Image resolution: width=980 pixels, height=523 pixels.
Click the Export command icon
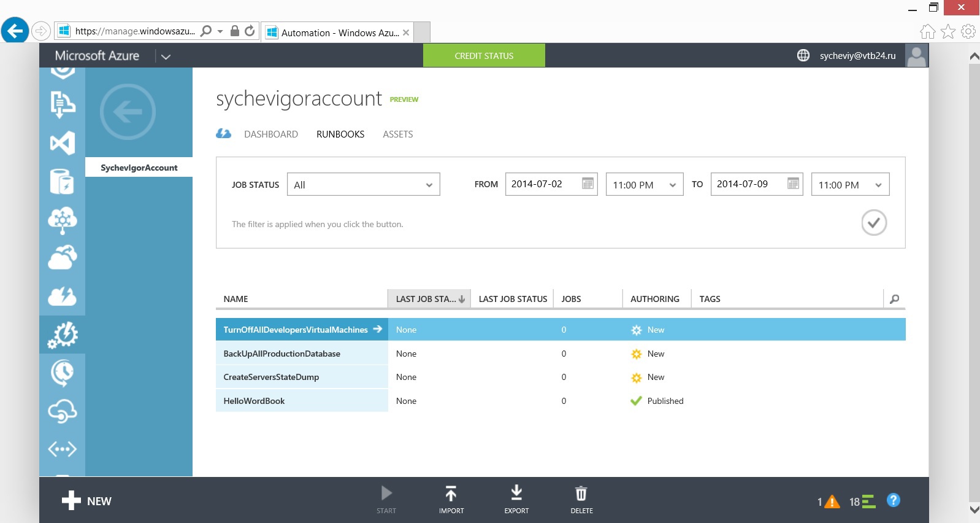point(516,492)
